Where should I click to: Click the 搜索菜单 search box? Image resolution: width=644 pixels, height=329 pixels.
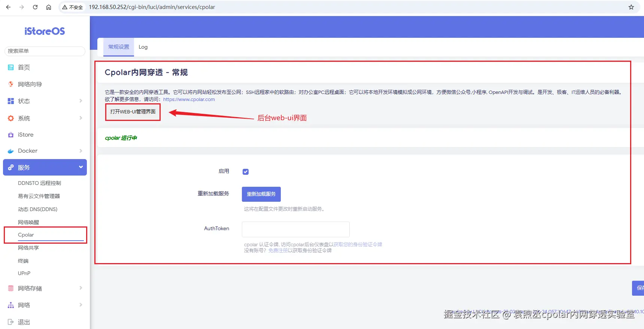(x=45, y=51)
